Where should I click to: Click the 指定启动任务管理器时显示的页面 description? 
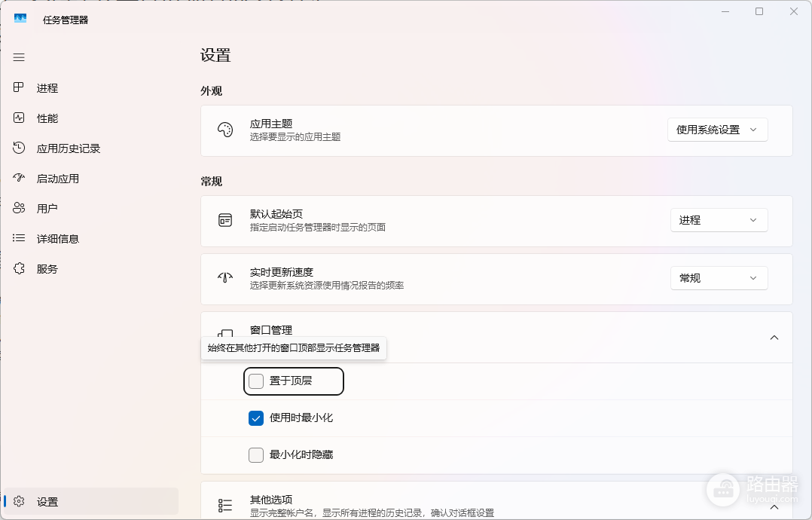click(x=317, y=227)
